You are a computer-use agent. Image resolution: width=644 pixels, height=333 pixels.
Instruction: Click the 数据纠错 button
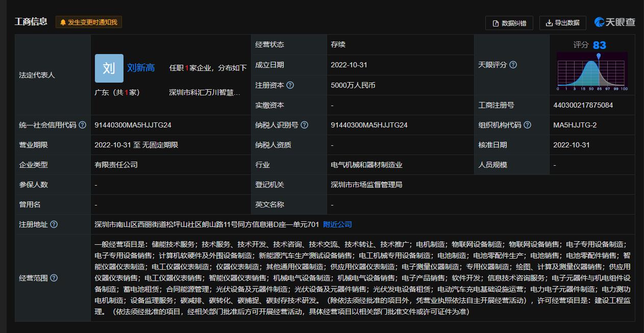(509, 23)
